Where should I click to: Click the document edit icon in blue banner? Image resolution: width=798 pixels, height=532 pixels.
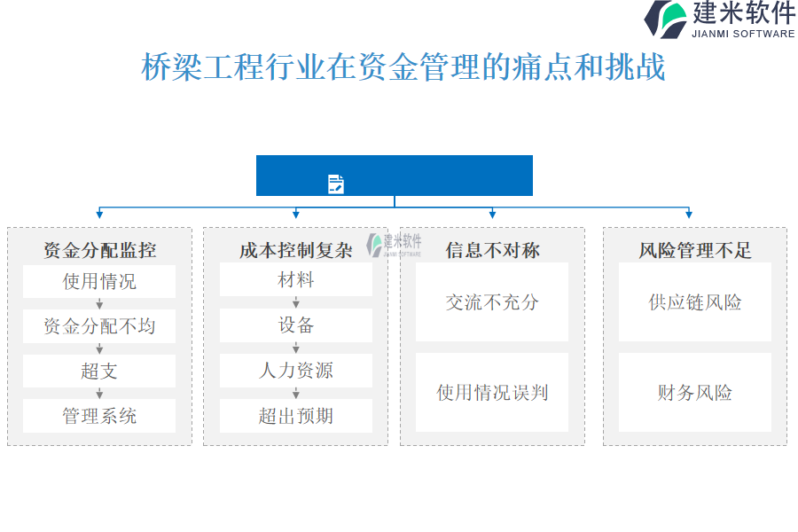pyautogui.click(x=336, y=184)
